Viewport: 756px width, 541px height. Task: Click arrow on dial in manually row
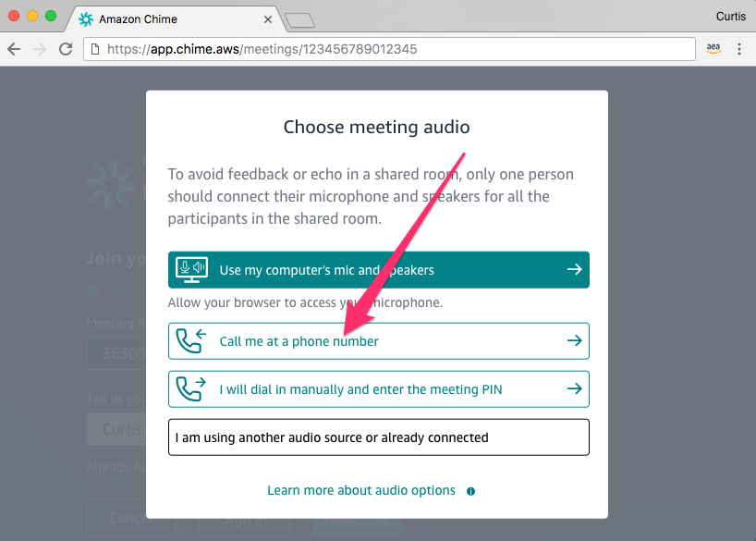(x=574, y=388)
